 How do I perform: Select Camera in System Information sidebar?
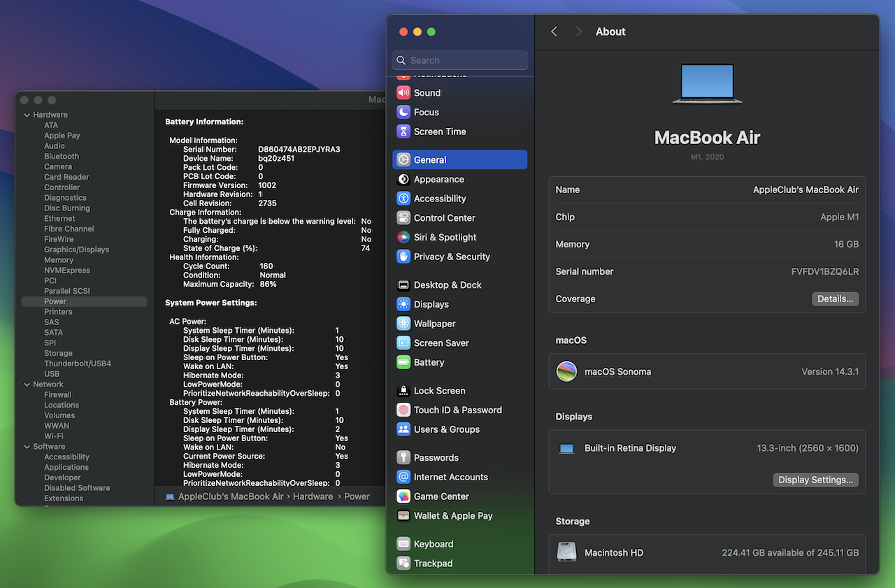tap(58, 167)
